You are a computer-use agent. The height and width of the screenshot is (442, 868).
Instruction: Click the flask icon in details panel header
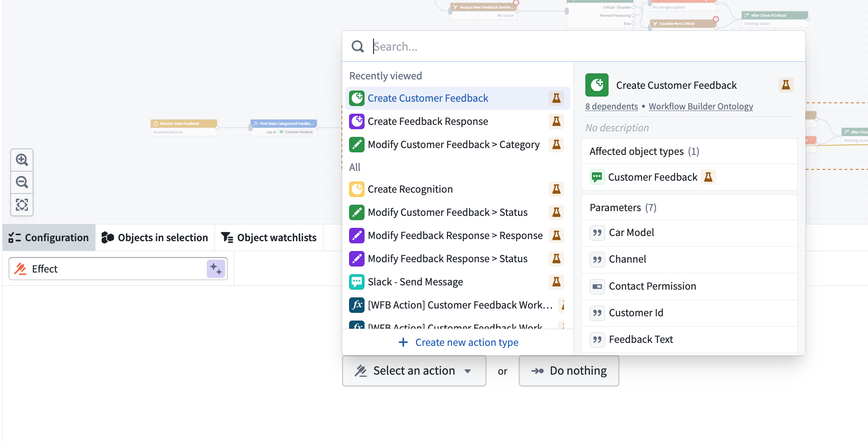click(x=786, y=85)
